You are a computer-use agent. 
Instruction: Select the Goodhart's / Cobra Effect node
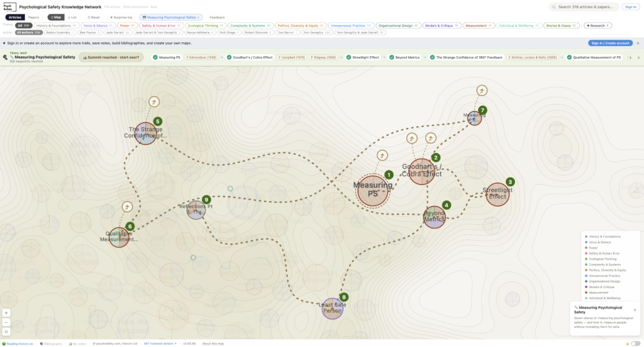[x=422, y=171]
